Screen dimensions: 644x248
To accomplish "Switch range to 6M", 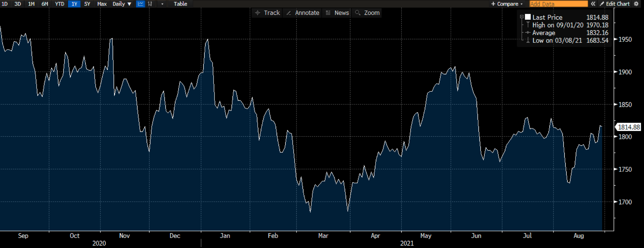I will (x=45, y=4).
